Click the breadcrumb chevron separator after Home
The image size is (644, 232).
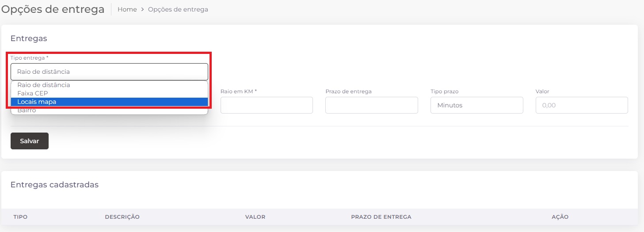pos(142,9)
